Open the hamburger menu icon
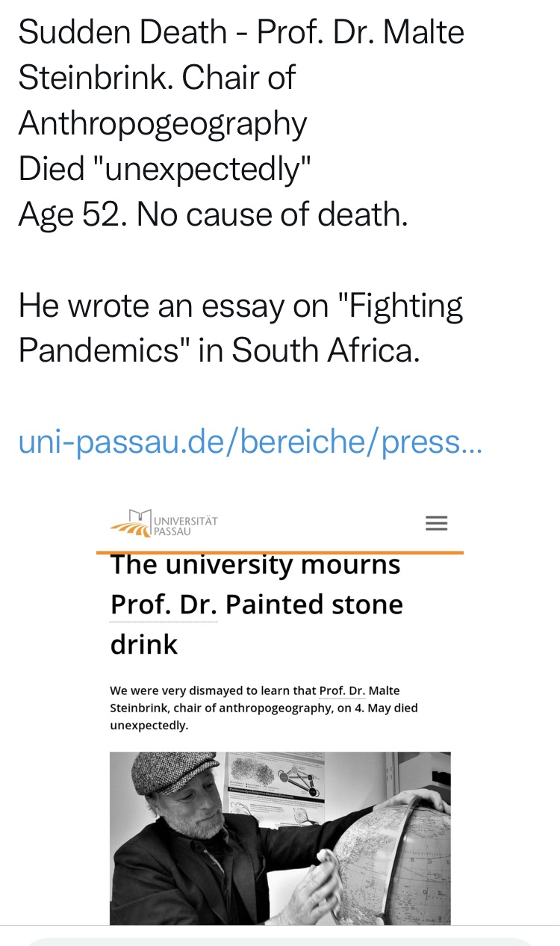560x946 pixels. (436, 523)
